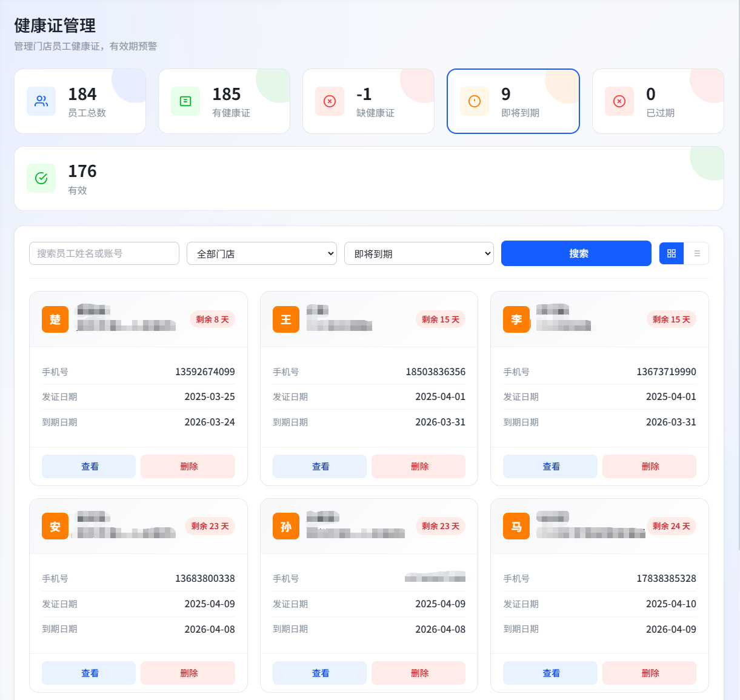Click the 剩余 8 天 countdown badge
The image size is (740, 700).
212,319
